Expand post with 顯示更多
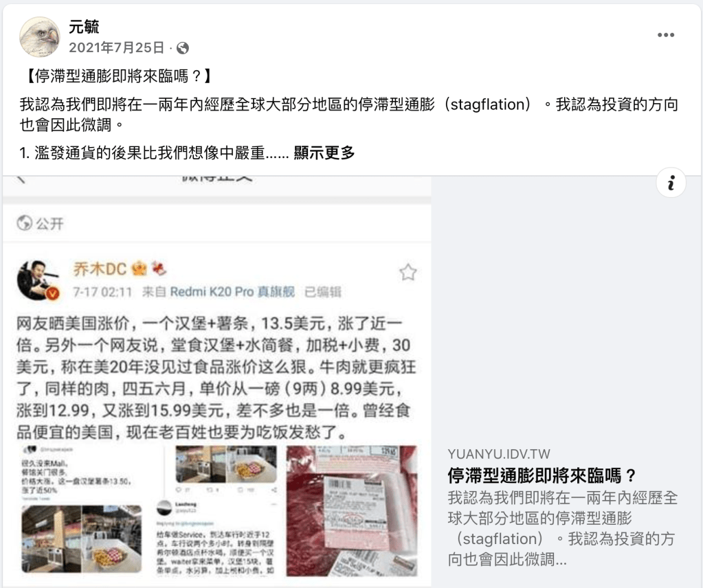The height and width of the screenshot is (588, 703). coord(324,152)
